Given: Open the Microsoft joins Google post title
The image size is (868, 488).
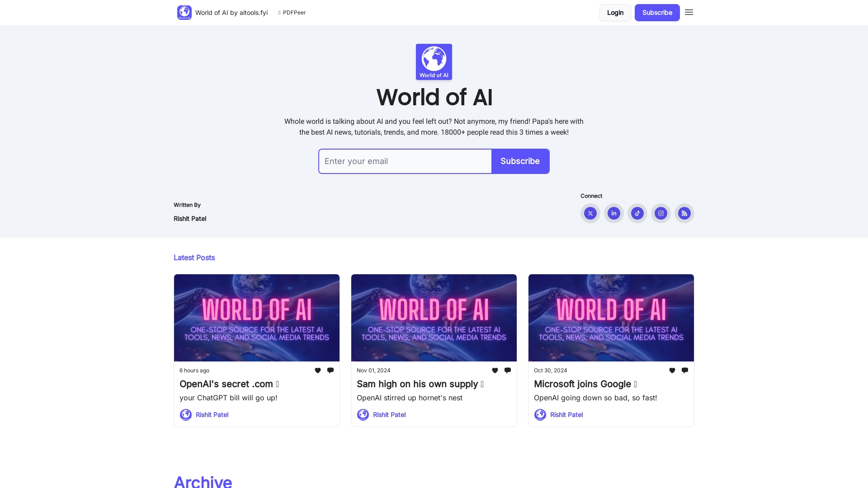Looking at the screenshot, I should point(585,384).
